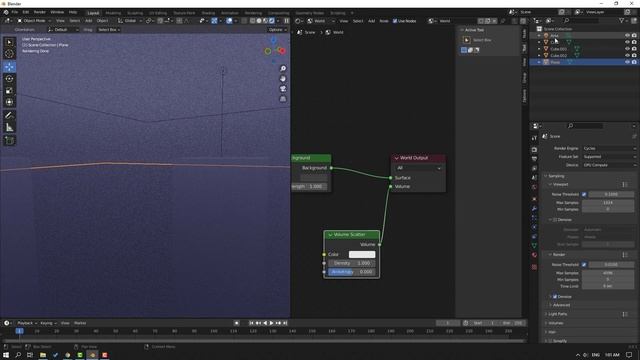Screen dimensions: 640x360
Task: Select the Rotate tool in viewport toolbar
Action: click(9, 78)
